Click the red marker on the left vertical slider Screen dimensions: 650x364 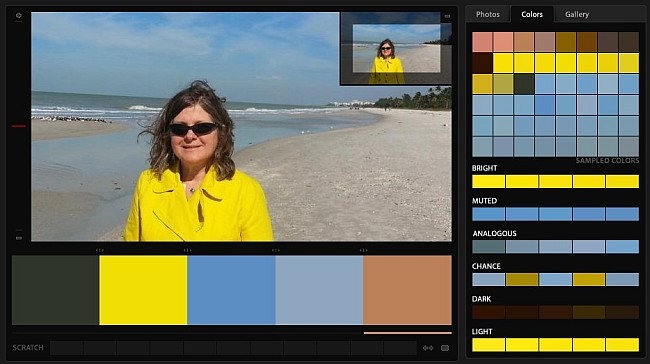click(x=19, y=126)
